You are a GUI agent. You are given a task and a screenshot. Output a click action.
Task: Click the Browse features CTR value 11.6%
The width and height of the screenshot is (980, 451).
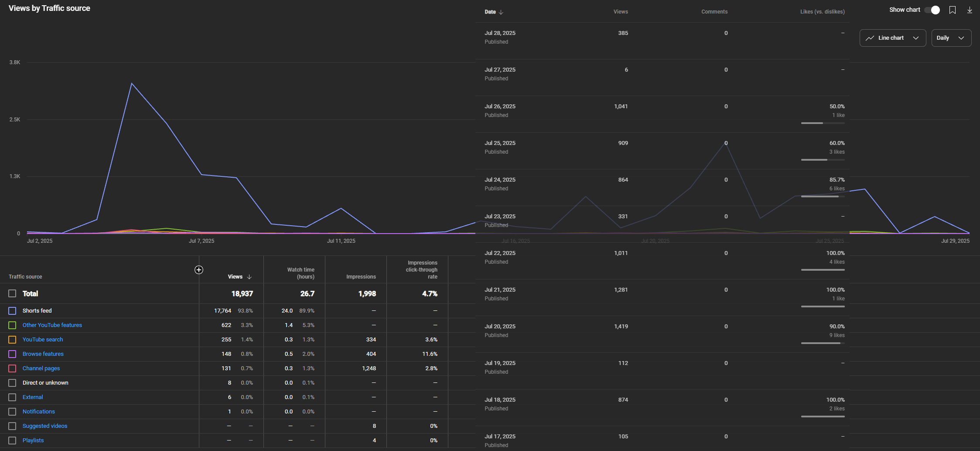pos(430,354)
